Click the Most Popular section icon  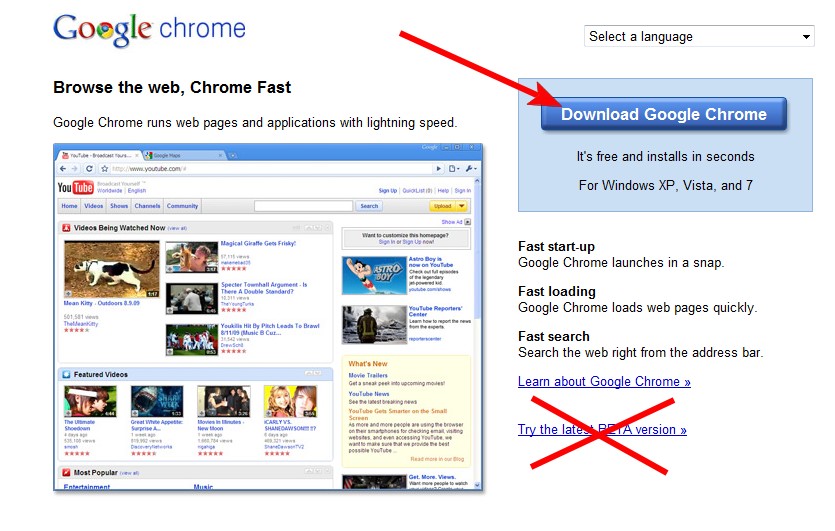click(67, 472)
